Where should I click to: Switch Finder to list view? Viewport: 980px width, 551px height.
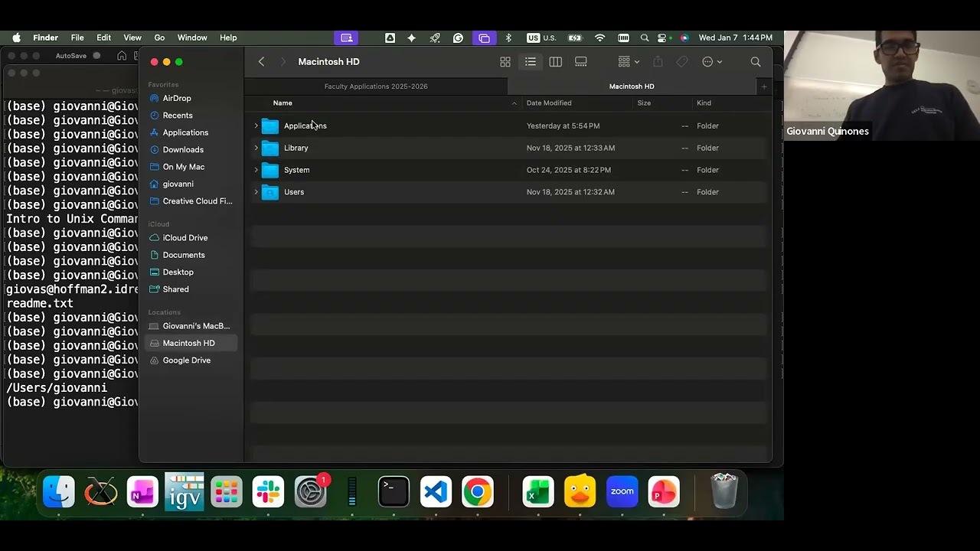531,62
